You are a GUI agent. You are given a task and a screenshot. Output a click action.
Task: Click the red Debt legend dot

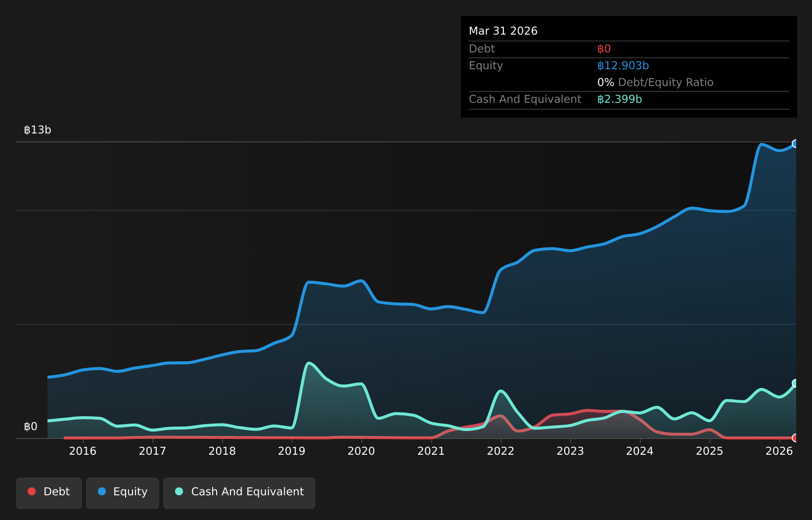pos(32,491)
